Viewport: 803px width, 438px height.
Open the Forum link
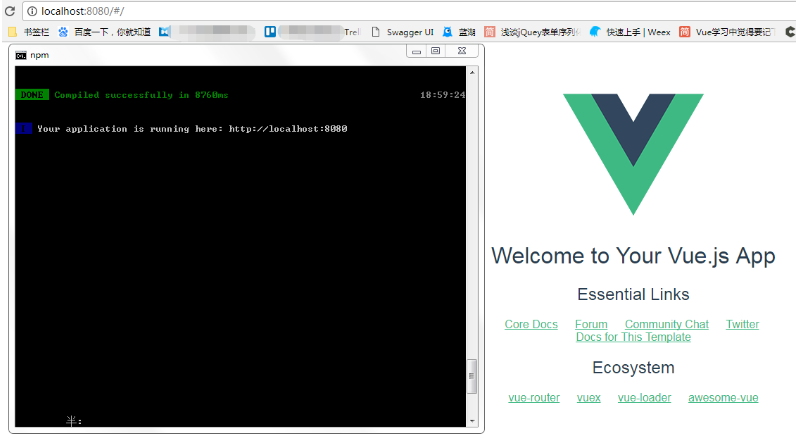(591, 324)
